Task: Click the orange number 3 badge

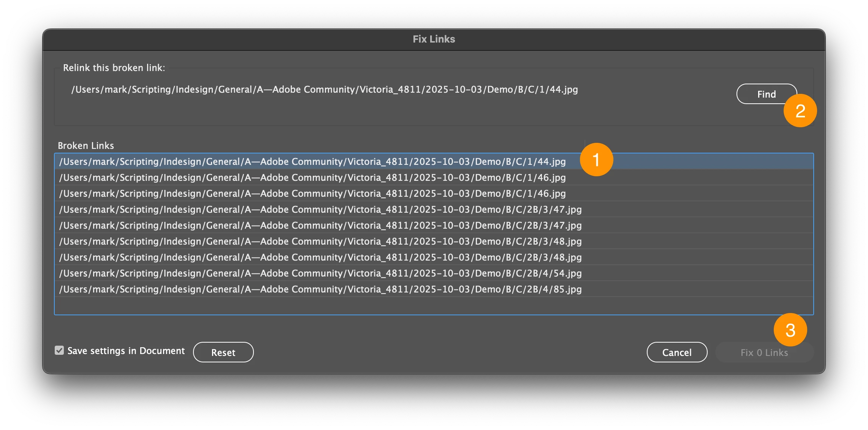Action: tap(790, 330)
